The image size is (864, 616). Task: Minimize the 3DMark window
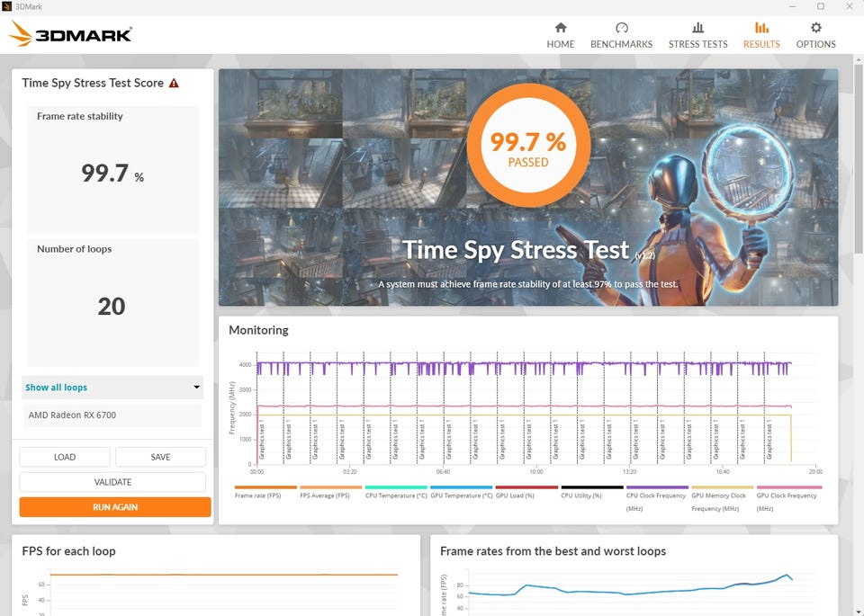click(x=792, y=6)
